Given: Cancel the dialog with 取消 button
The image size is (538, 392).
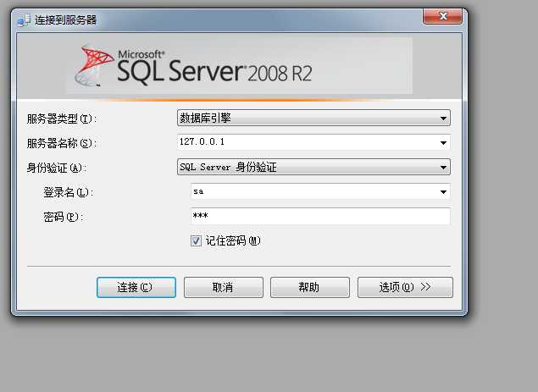Looking at the screenshot, I should 224,287.
